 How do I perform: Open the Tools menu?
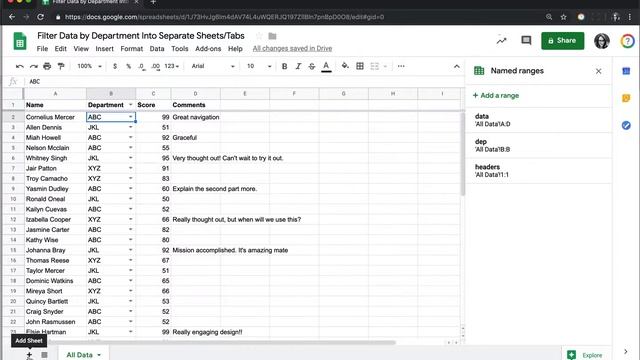(x=180, y=49)
